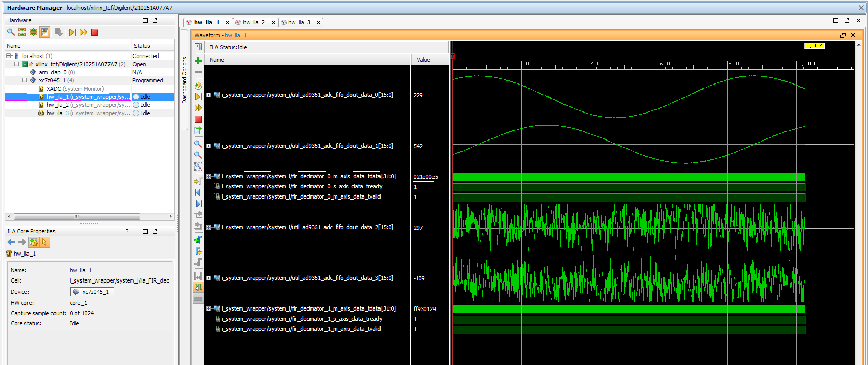Click the red trigger marker at sample 0
The width and height of the screenshot is (868, 365).
(453, 56)
